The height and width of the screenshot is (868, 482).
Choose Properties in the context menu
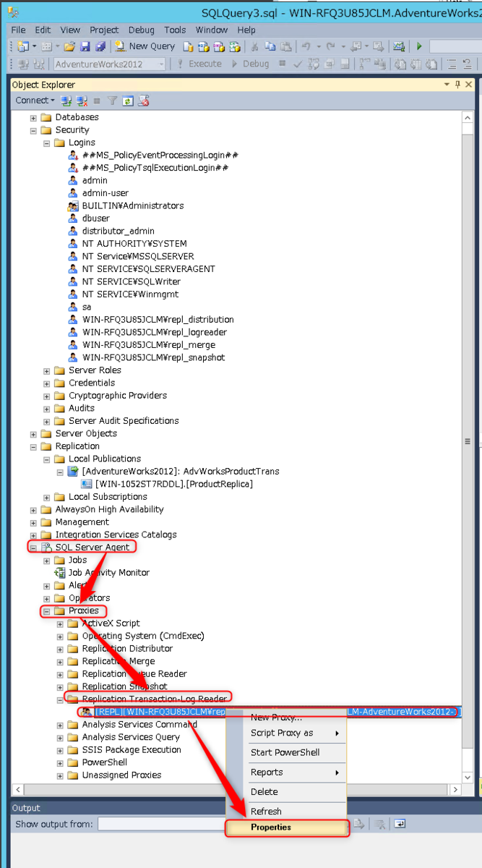[x=287, y=827]
